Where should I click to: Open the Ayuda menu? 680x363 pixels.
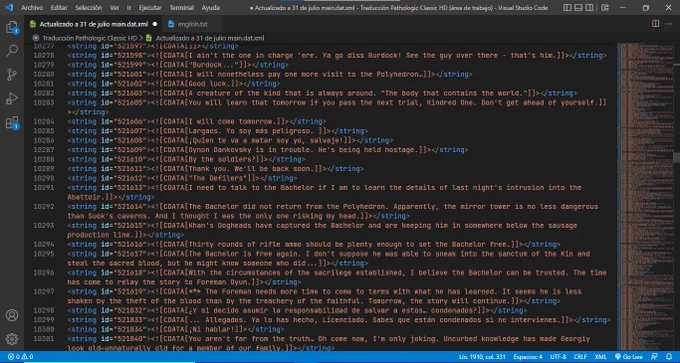[210, 8]
